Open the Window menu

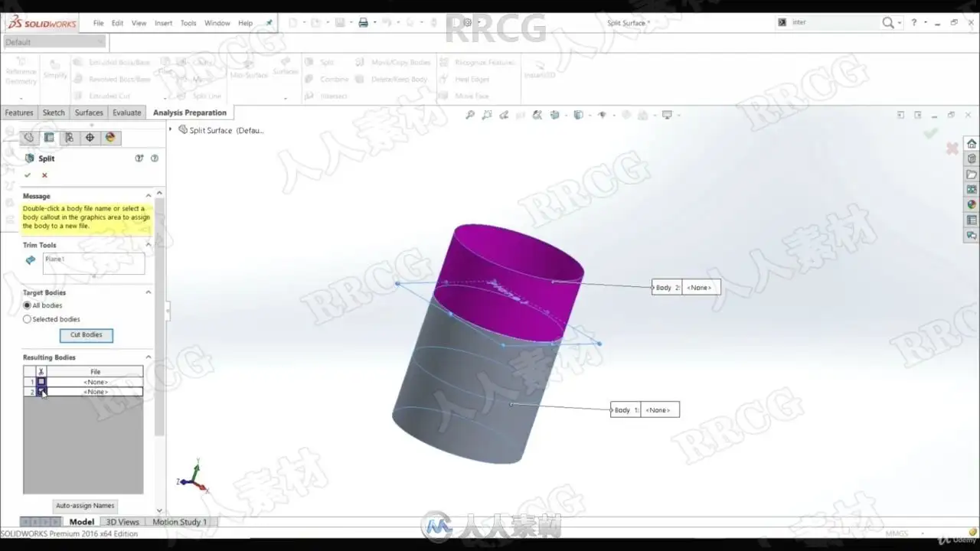click(x=217, y=23)
